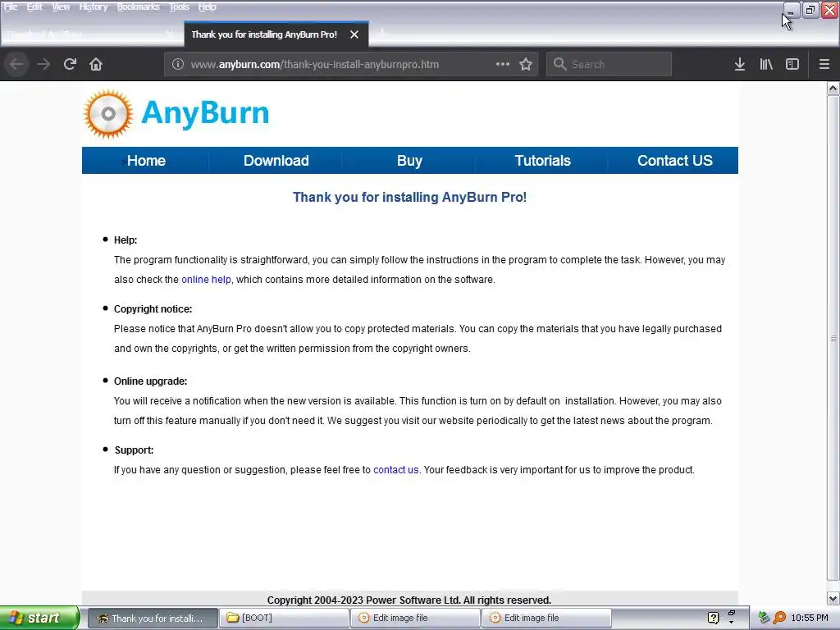Image resolution: width=840 pixels, height=630 pixels.
Task: Click the AnyBurn sun disc logo
Action: coord(108,113)
